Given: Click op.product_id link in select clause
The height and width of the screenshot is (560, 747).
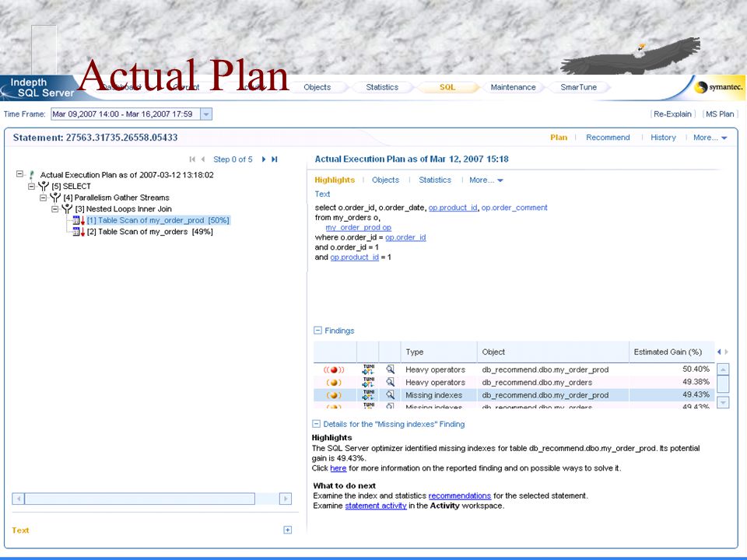Looking at the screenshot, I should point(453,208).
